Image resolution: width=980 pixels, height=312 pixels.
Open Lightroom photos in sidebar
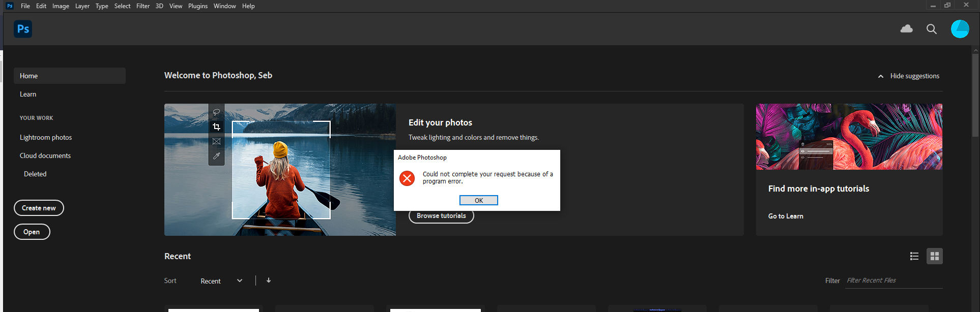(46, 137)
